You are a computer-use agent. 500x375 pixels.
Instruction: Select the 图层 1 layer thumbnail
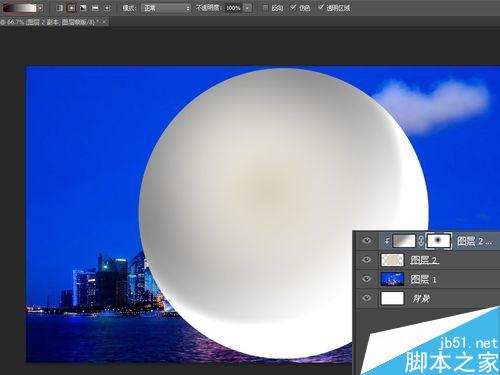392,279
